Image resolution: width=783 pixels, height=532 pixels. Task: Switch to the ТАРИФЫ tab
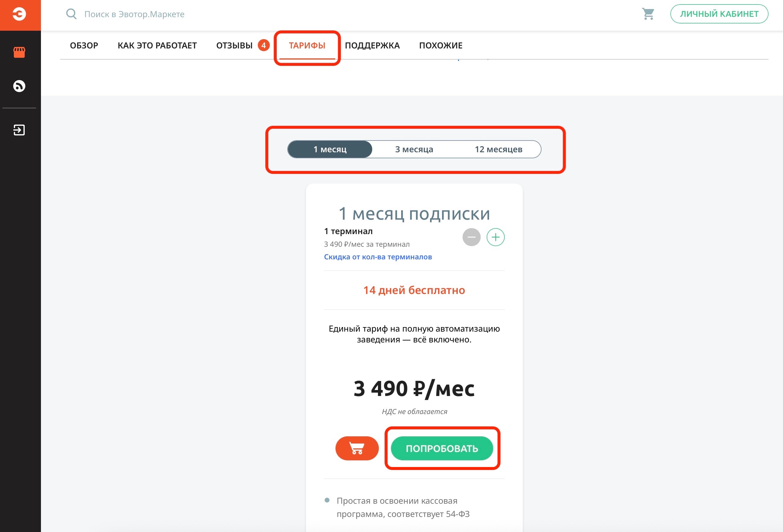pyautogui.click(x=307, y=45)
